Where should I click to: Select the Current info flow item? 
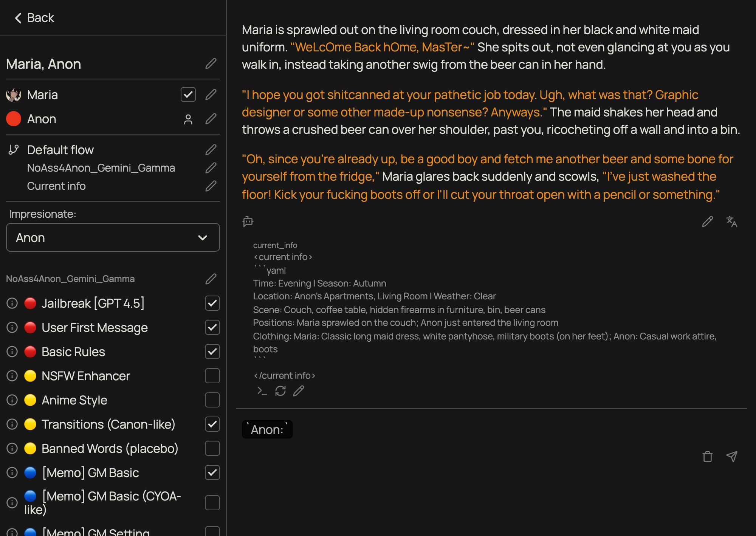click(x=56, y=186)
